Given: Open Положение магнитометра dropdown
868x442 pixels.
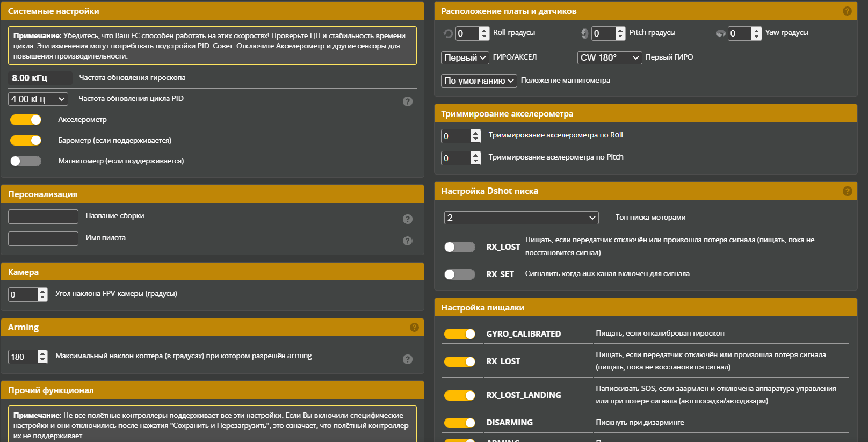Looking at the screenshot, I should click(479, 81).
